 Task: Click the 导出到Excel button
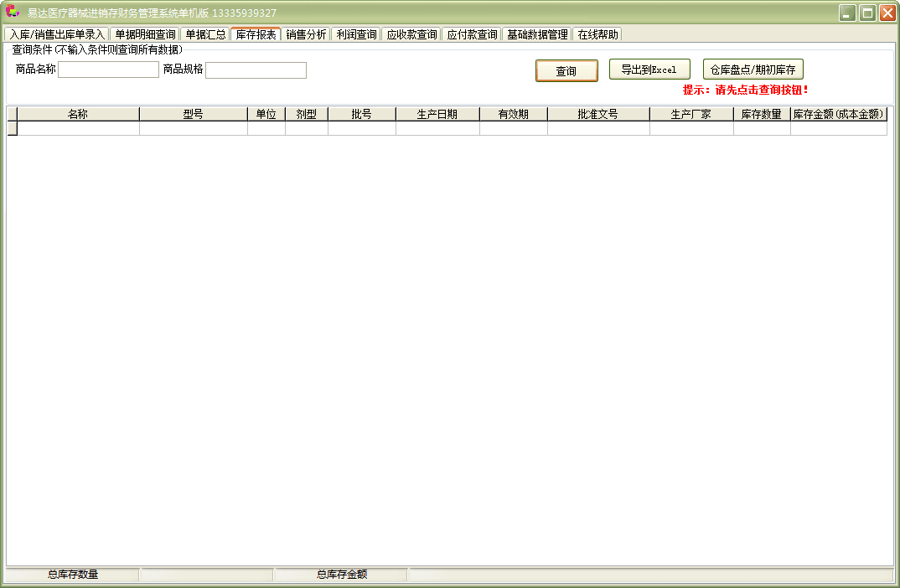pyautogui.click(x=649, y=70)
